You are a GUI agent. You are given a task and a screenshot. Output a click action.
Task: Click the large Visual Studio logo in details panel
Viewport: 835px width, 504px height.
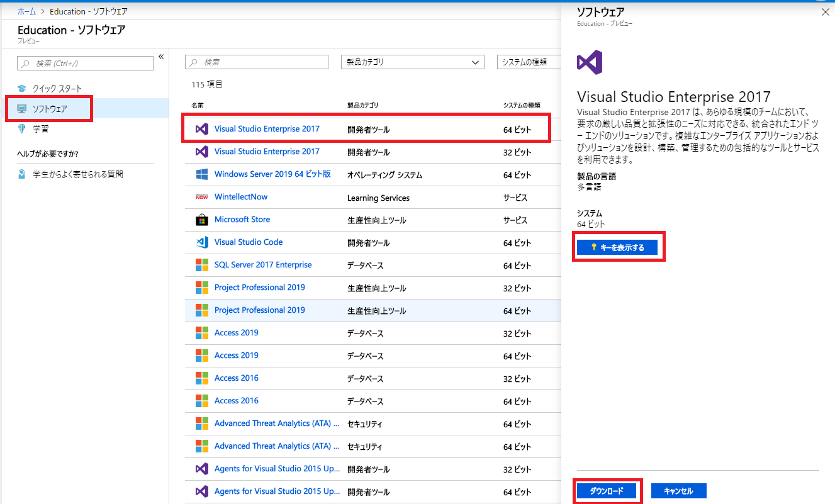(x=590, y=63)
